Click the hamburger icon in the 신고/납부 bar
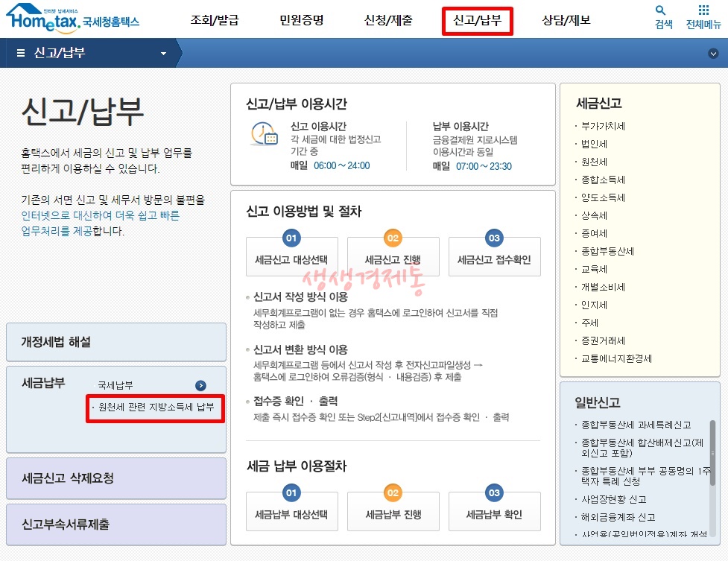 coord(20,53)
